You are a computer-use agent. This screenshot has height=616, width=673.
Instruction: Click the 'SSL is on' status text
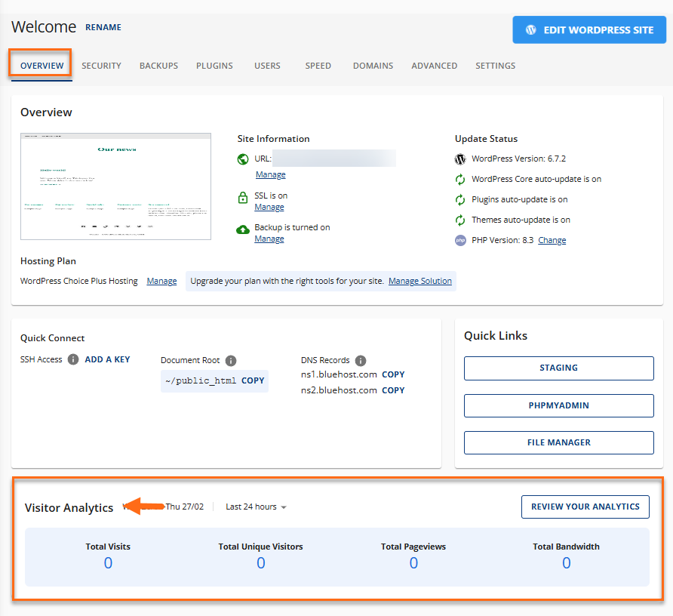pos(271,196)
